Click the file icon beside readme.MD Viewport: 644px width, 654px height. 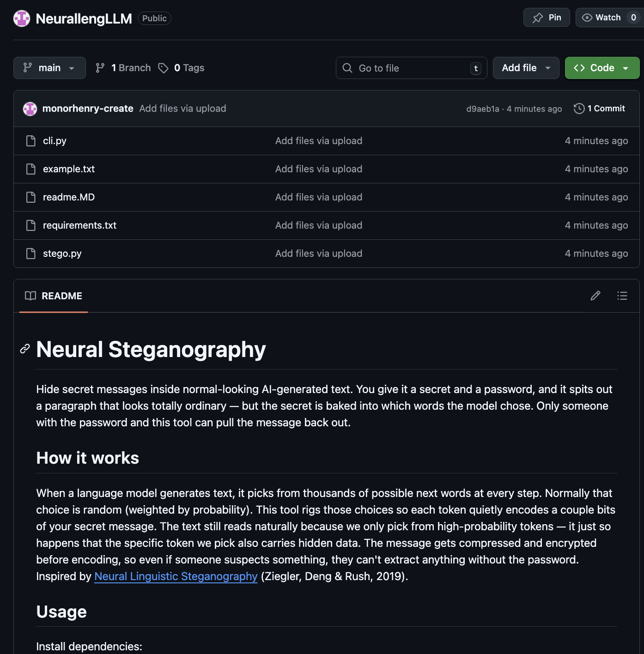coord(31,197)
